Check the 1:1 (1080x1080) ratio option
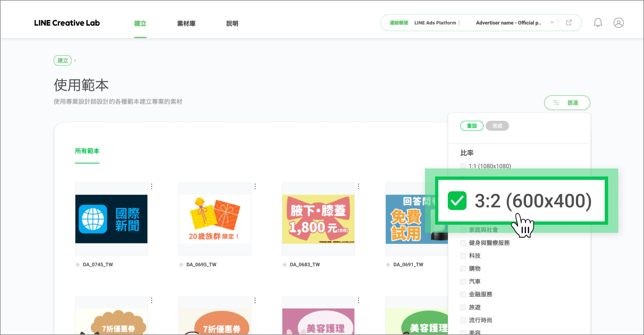This screenshot has height=335, width=644. point(463,166)
